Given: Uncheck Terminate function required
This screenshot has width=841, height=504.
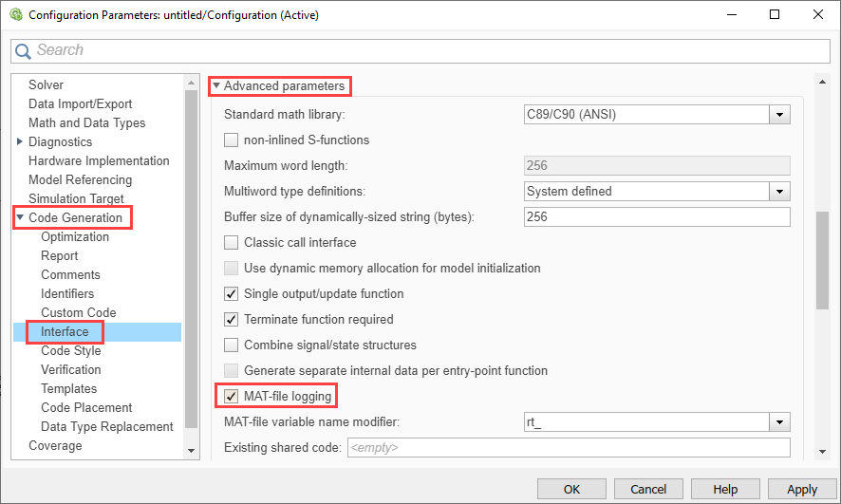Looking at the screenshot, I should pos(232,320).
